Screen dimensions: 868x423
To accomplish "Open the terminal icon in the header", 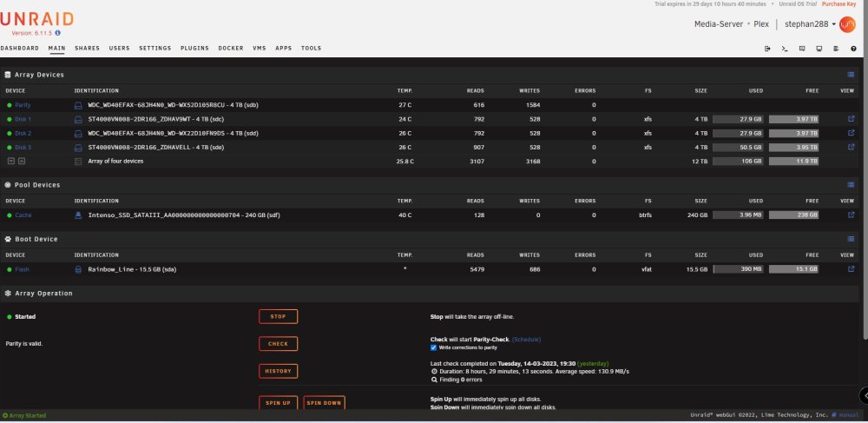I will pos(785,49).
